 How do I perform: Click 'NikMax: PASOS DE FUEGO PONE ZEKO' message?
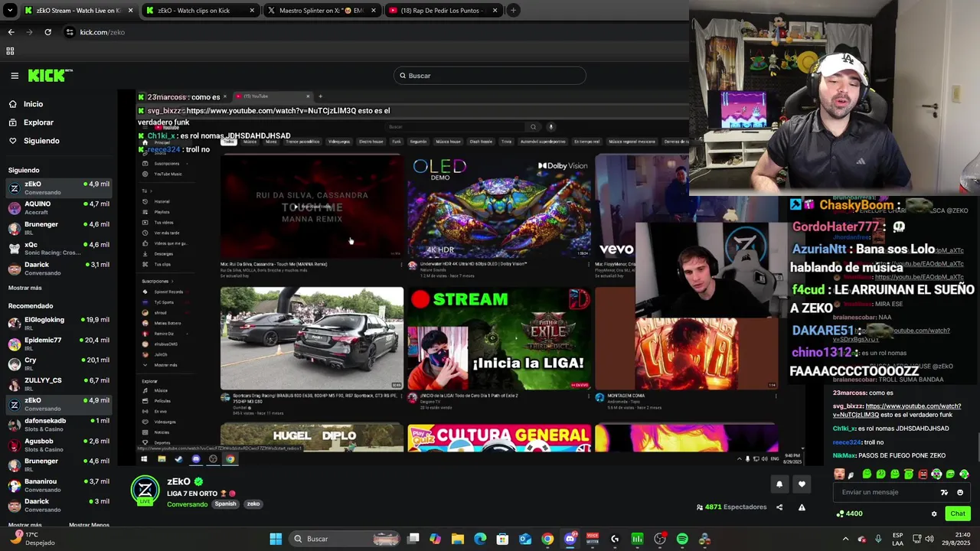(x=889, y=455)
